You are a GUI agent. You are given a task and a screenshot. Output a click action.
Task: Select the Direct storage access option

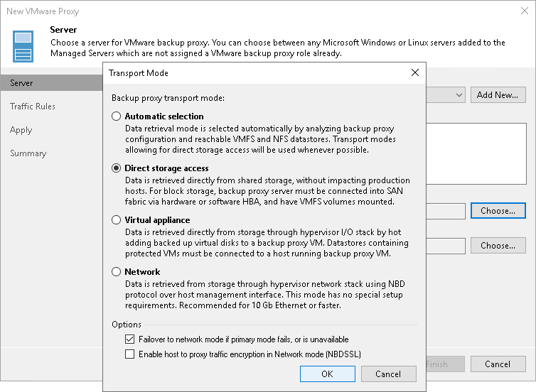(116, 168)
